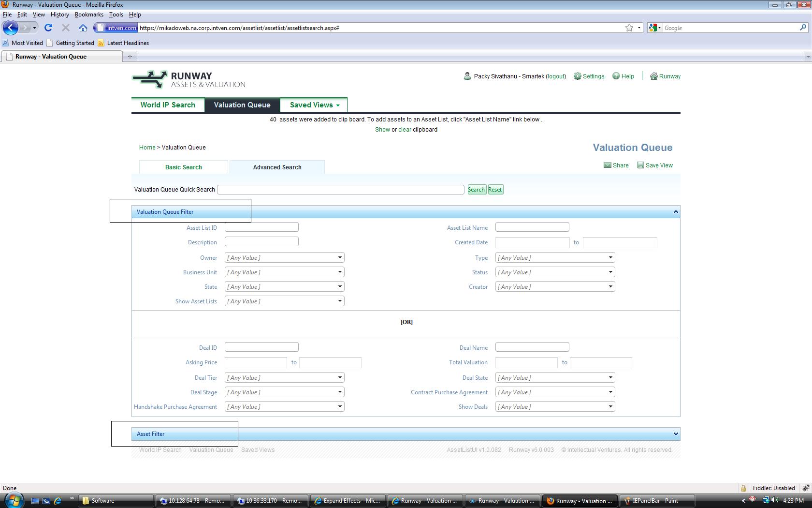
Task: Launch Internet Explorer from quick launch
Action: pyautogui.click(x=58, y=501)
